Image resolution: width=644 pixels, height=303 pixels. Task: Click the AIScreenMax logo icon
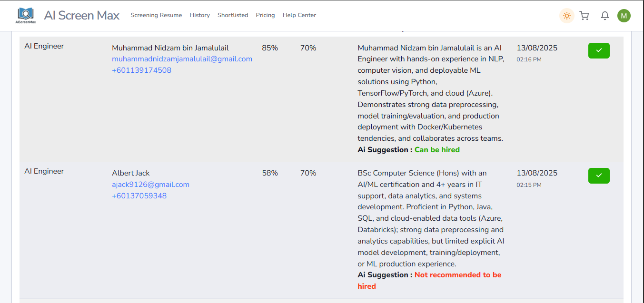pos(26,15)
